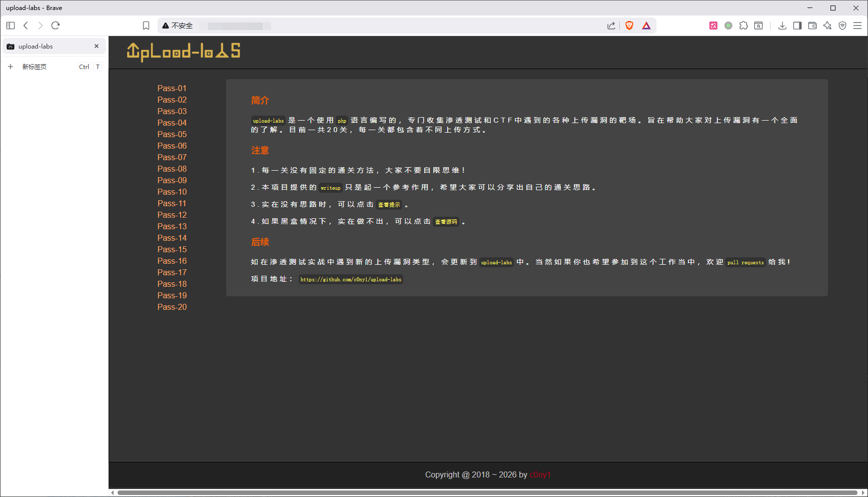Open the tab search icon

tap(758, 26)
